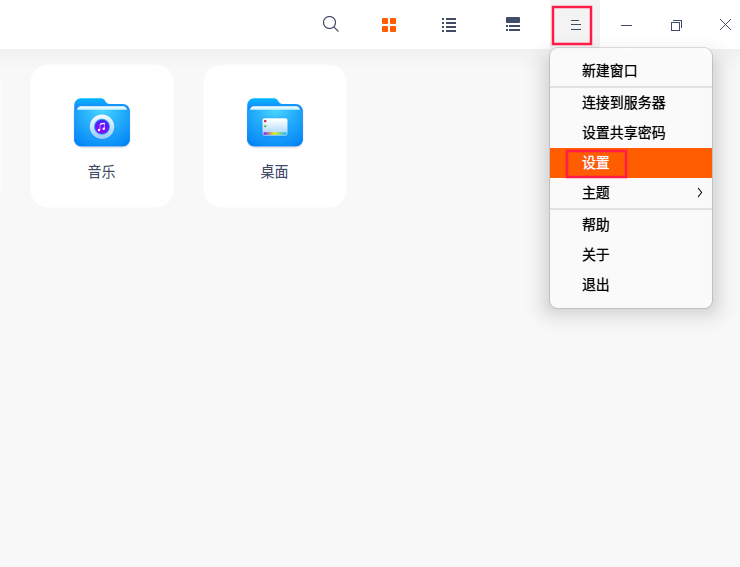This screenshot has height=567, width=740.
Task: Switch to the orange icon grid view
Action: (389, 25)
